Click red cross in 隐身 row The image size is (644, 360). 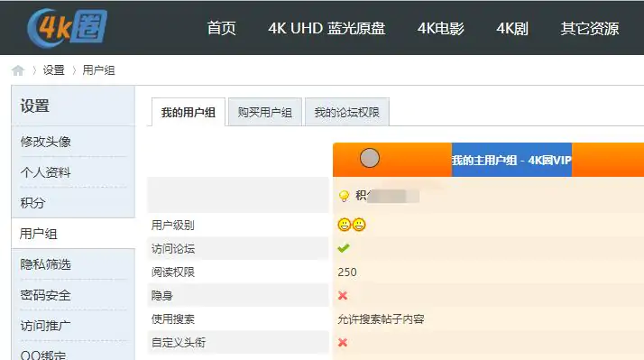tap(343, 295)
